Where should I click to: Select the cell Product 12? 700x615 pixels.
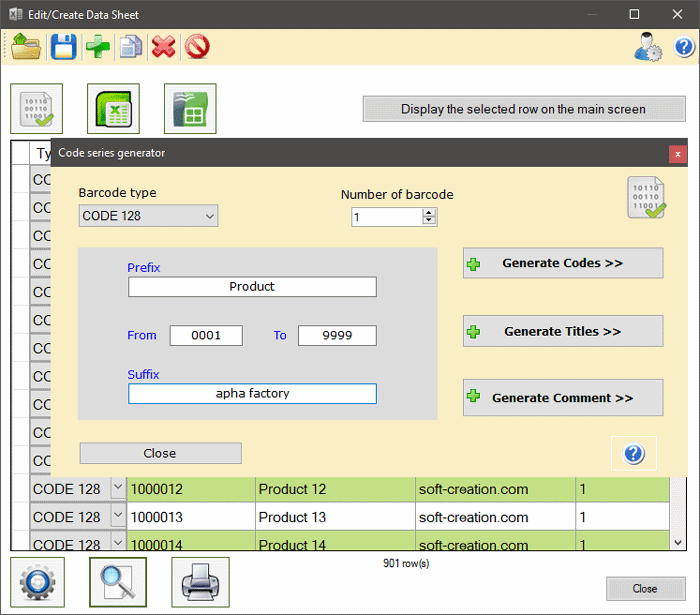335,489
